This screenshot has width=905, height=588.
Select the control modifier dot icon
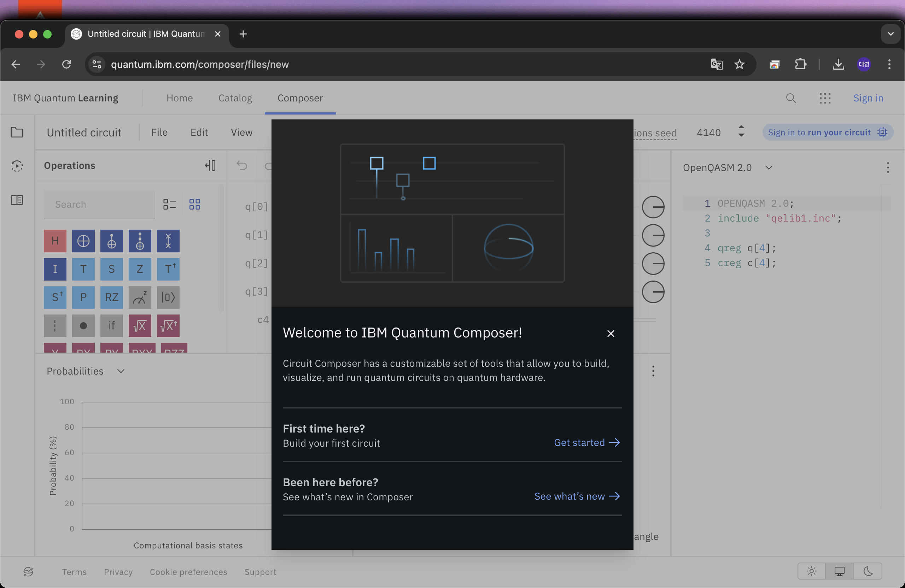(x=83, y=326)
